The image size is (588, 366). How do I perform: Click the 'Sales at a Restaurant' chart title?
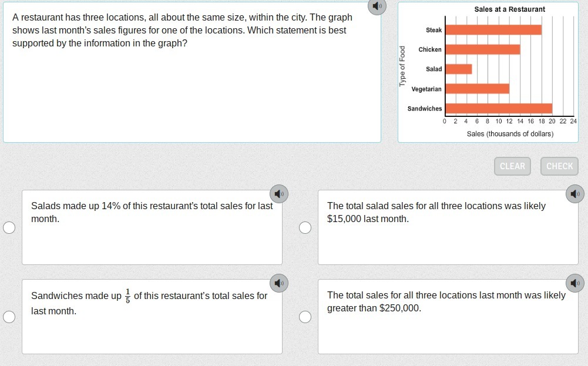pyautogui.click(x=509, y=9)
